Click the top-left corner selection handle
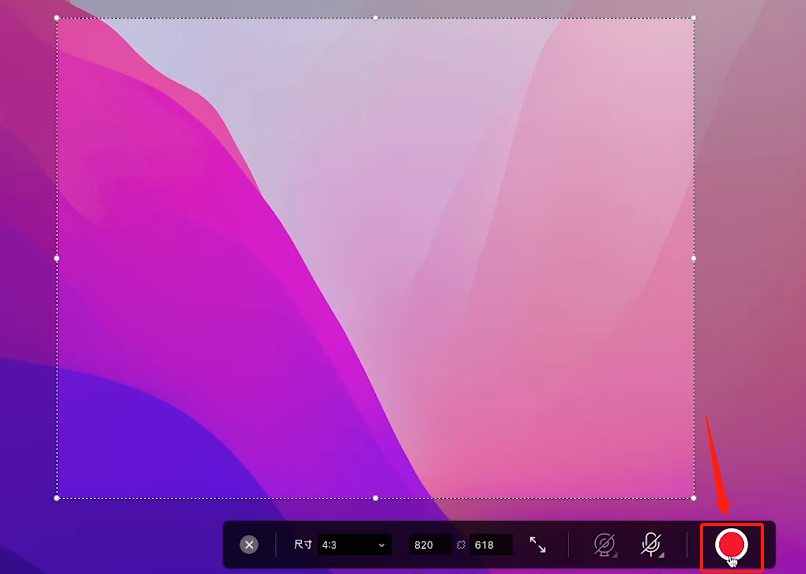The width and height of the screenshot is (806, 574). coord(57,18)
